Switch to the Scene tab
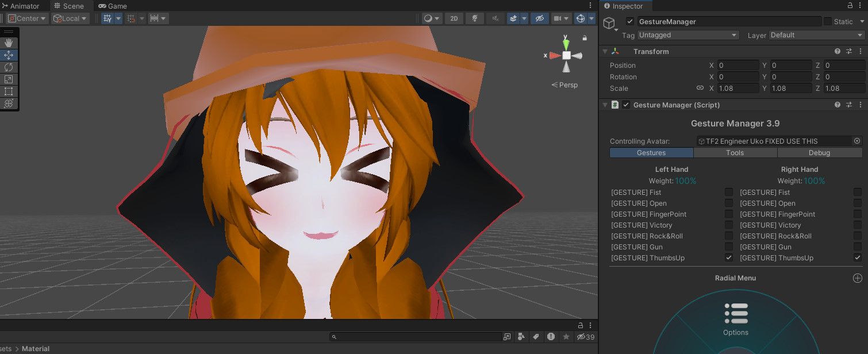868x354 pixels. click(69, 6)
